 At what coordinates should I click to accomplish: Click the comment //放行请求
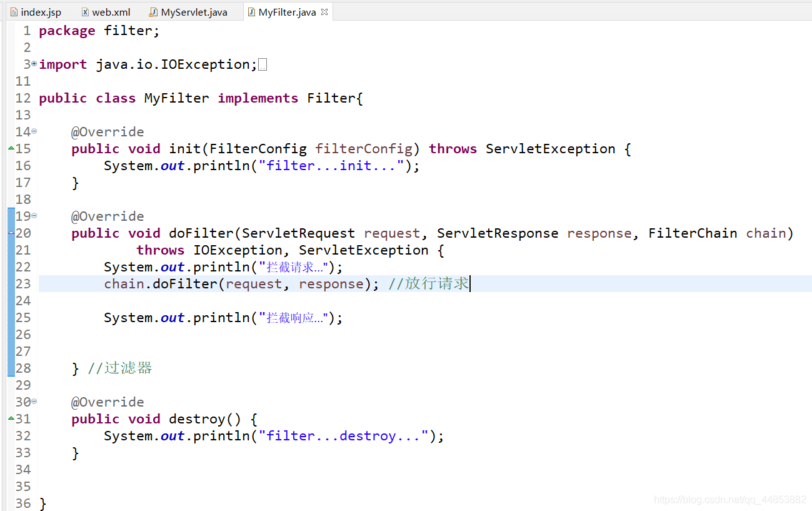(x=429, y=284)
